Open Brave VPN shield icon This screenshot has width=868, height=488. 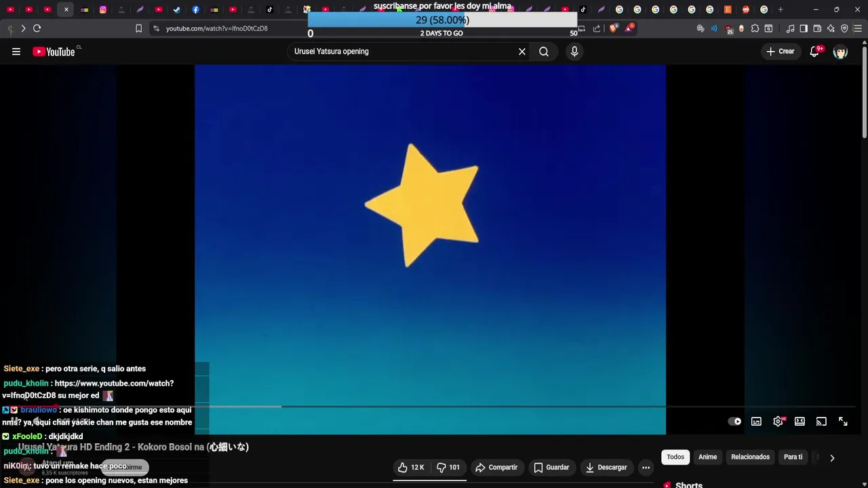(844, 28)
